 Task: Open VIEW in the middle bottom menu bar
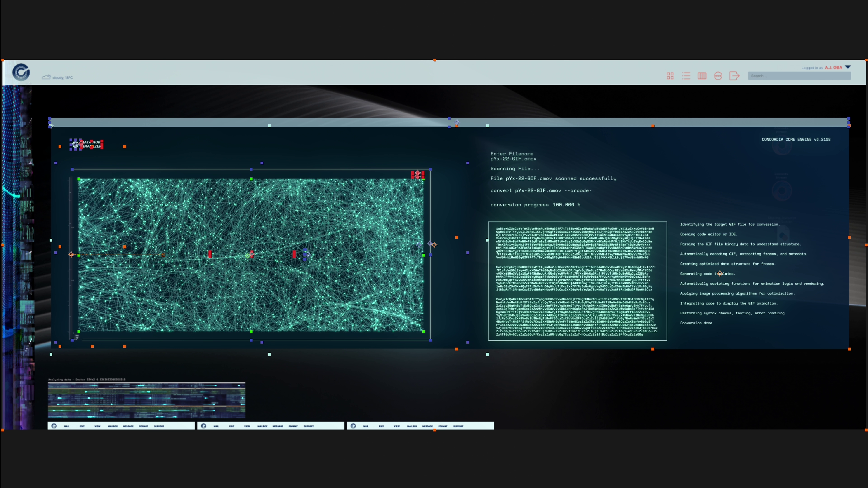tap(247, 426)
